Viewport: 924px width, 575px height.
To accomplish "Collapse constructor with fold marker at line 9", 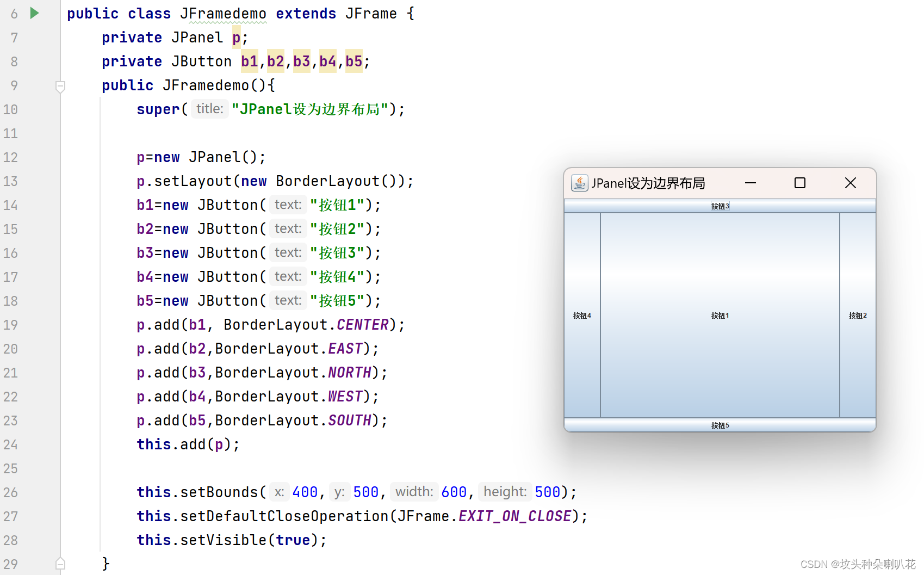I will click(60, 86).
